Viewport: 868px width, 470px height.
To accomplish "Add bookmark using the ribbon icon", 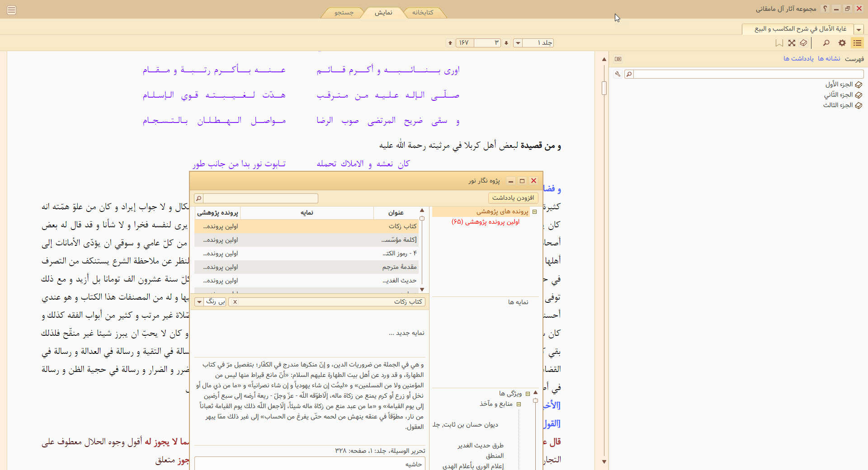I will click(x=779, y=43).
